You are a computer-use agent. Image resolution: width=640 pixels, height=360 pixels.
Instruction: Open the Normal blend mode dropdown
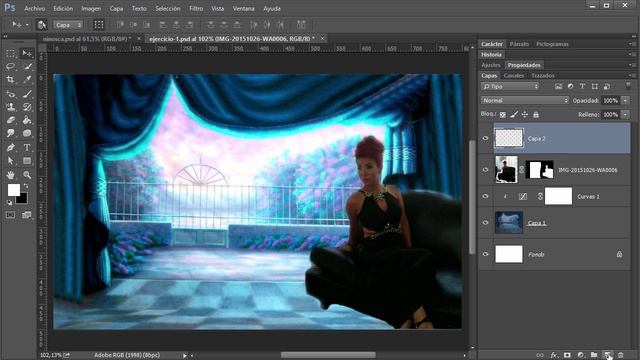(525, 100)
